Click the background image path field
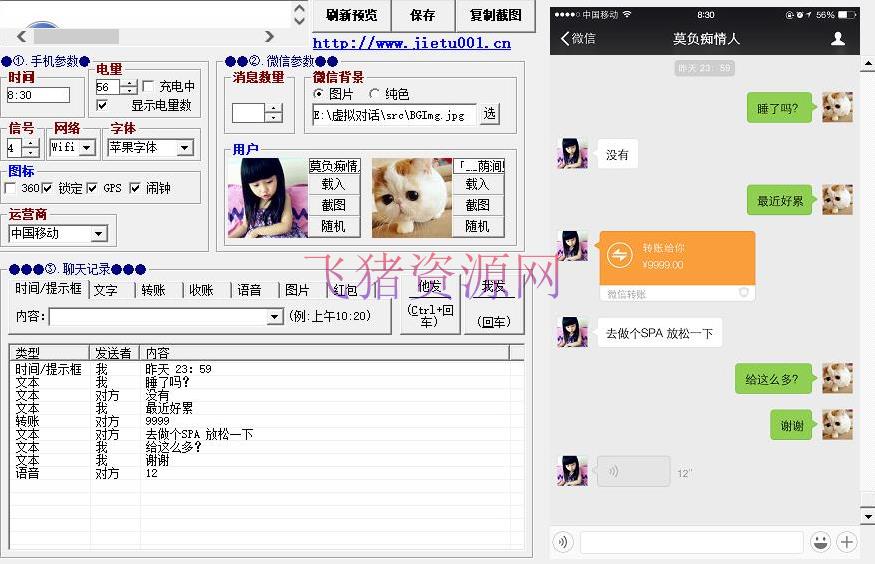The image size is (875, 564). [394, 115]
